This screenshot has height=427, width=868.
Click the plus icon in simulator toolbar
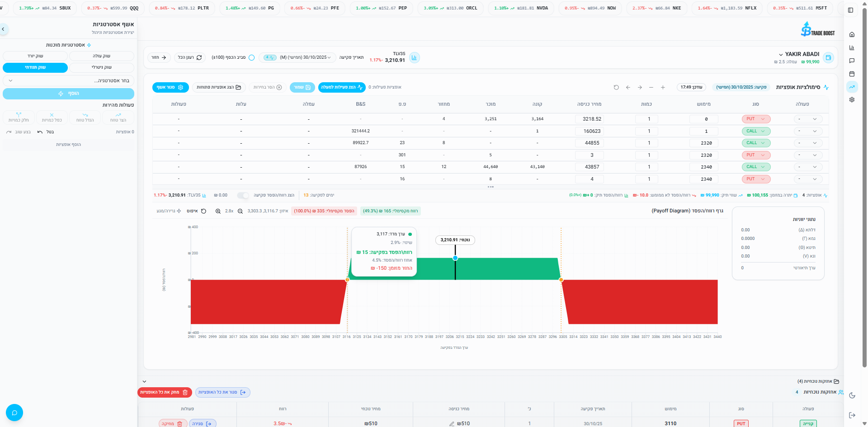coord(663,87)
